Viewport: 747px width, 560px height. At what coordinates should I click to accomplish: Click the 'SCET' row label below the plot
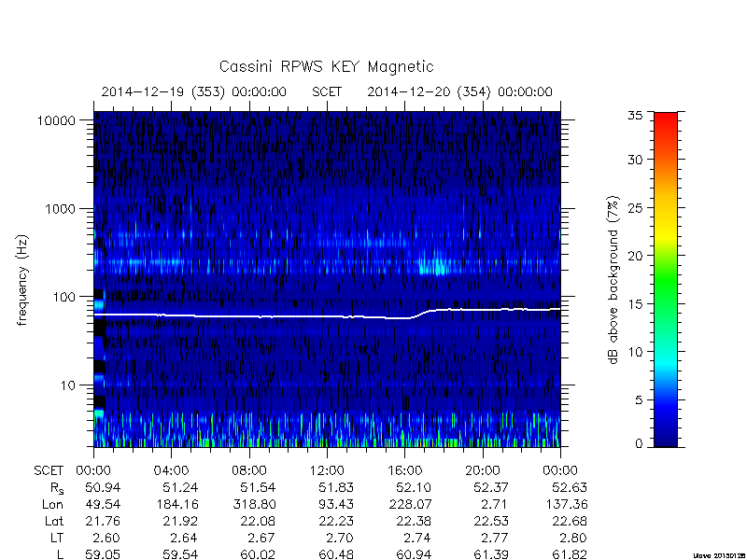click(49, 471)
